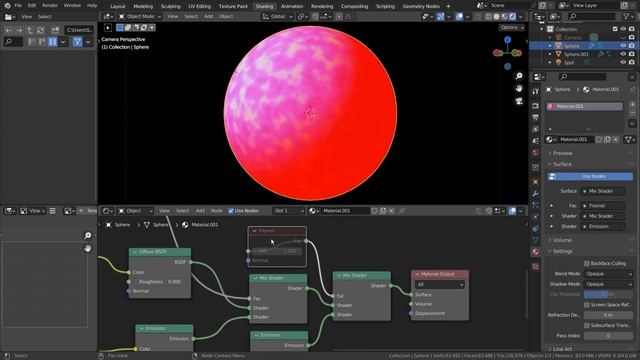Add a new workspace with the plus icon

click(448, 6)
